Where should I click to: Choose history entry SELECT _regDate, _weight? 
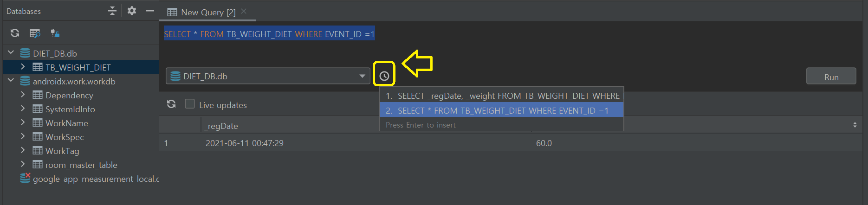coord(501,96)
